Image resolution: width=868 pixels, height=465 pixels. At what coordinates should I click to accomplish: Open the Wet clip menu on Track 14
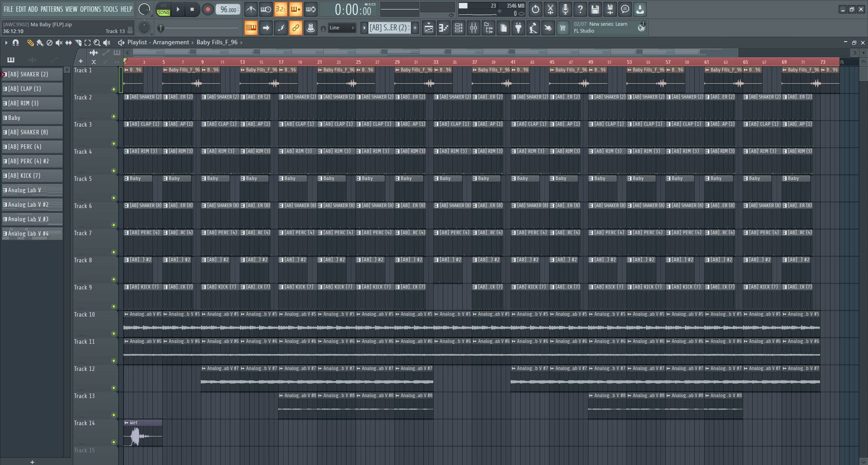(127, 423)
